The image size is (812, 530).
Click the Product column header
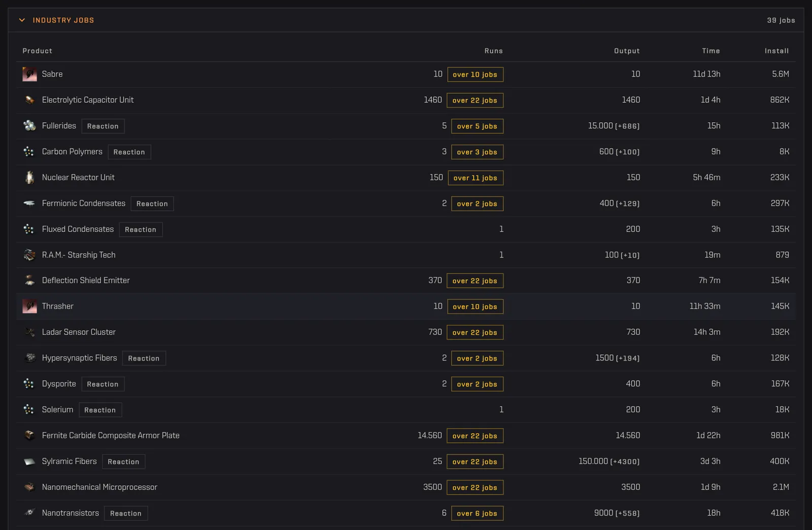pyautogui.click(x=37, y=51)
